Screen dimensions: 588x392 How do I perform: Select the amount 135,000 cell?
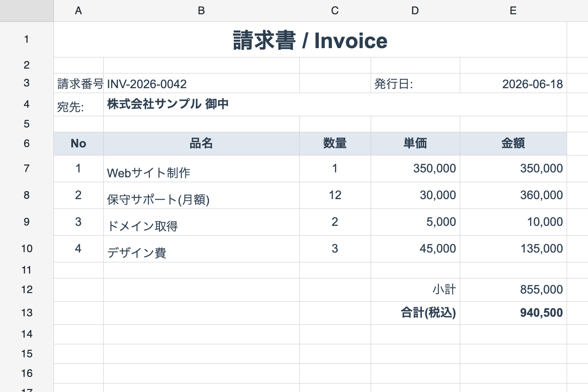click(x=513, y=249)
